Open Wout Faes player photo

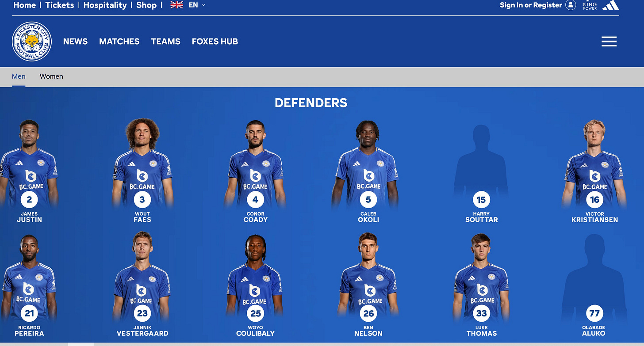tap(142, 163)
